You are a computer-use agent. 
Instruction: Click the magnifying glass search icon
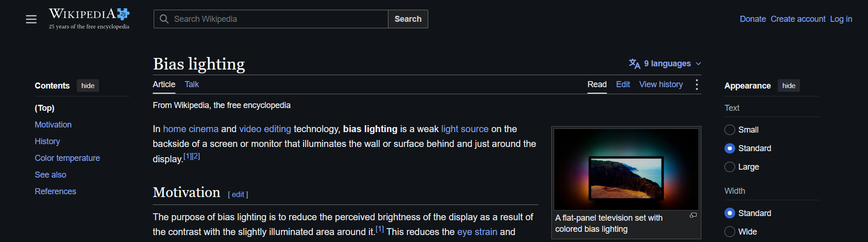point(164,19)
